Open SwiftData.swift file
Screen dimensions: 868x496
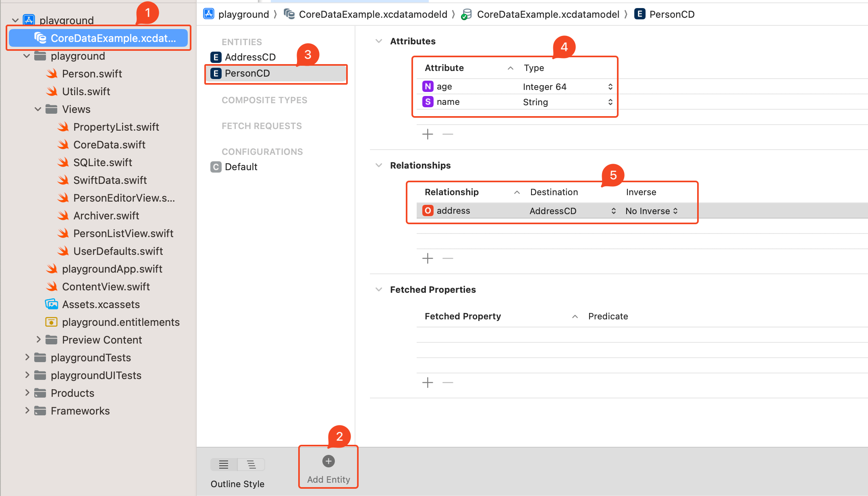tap(110, 180)
